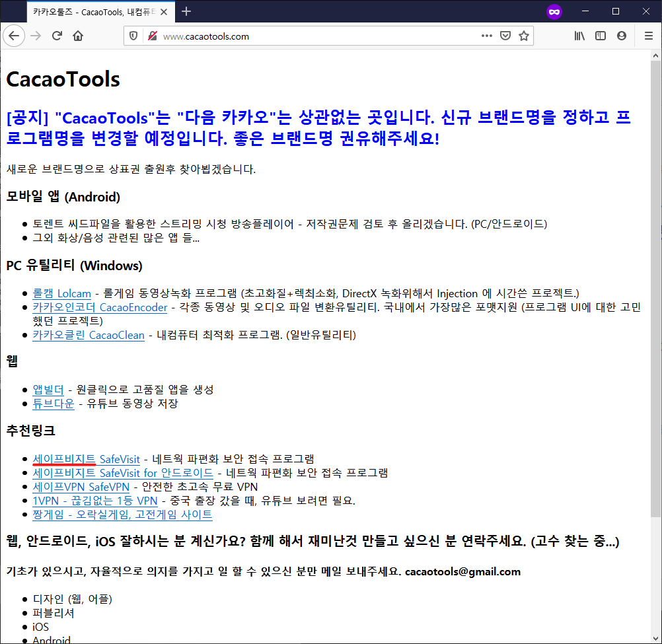Toggle the sidebar view
The height and width of the screenshot is (644, 662).
click(x=601, y=36)
